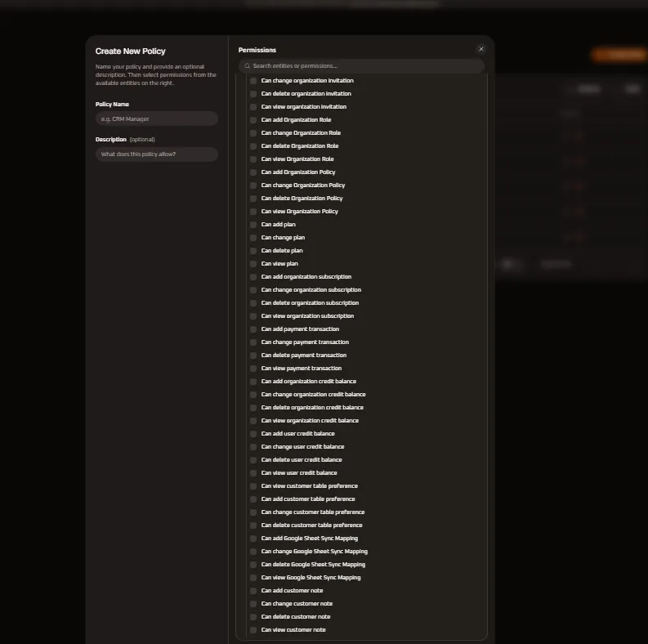Tick 'Can change payment transaction'
This screenshot has height=644, width=648.
click(x=253, y=342)
